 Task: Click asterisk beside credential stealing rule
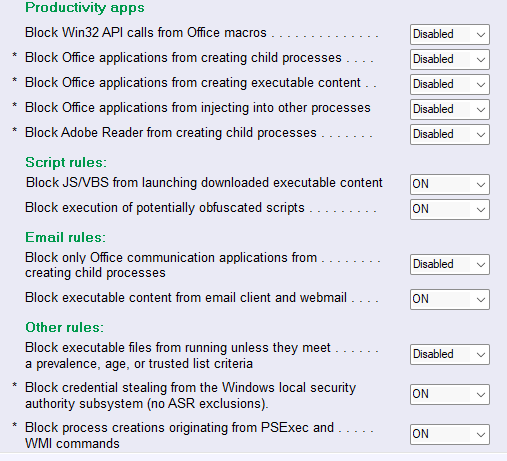(x=14, y=386)
